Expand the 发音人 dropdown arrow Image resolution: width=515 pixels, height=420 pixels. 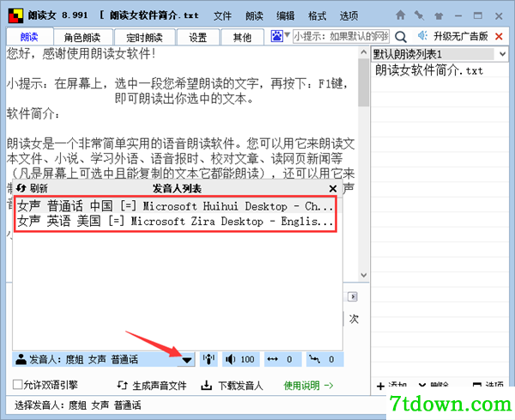point(186,360)
